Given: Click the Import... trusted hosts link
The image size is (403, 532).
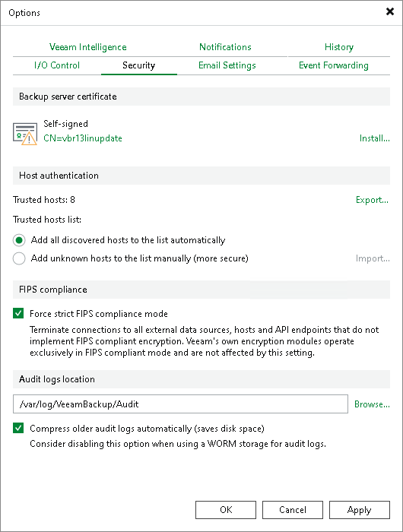Looking at the screenshot, I should 373,258.
